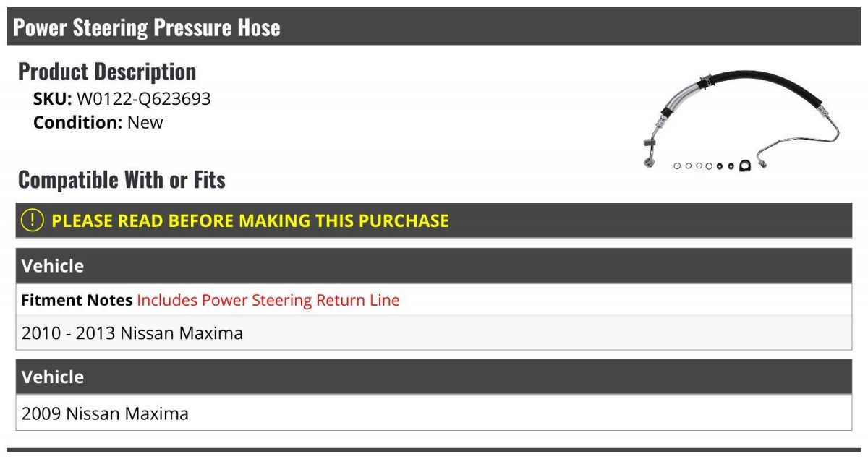Click the Power Steering Pressure Hose title
Image resolution: width=868 pixels, height=459 pixels.
147,27
